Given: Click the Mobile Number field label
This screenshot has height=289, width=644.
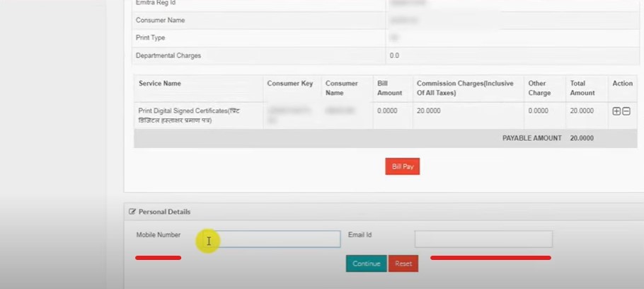Looking at the screenshot, I should pyautogui.click(x=159, y=234).
